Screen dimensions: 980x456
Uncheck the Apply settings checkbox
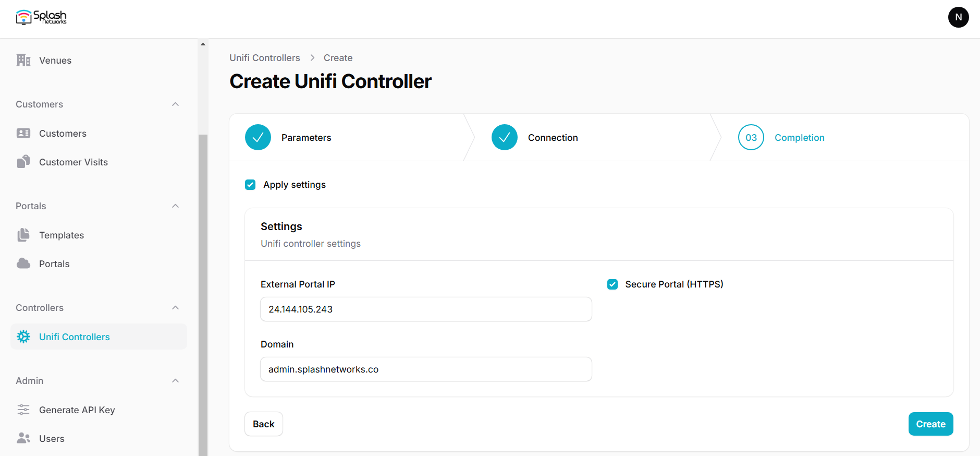tap(250, 185)
